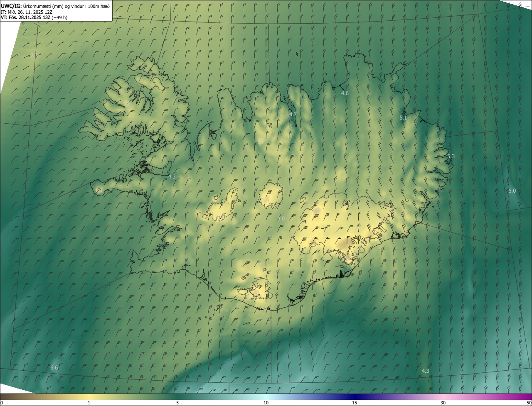Click the 4.3 value beside Breiðafjörður bay
532x406 pixels.
(x=172, y=176)
